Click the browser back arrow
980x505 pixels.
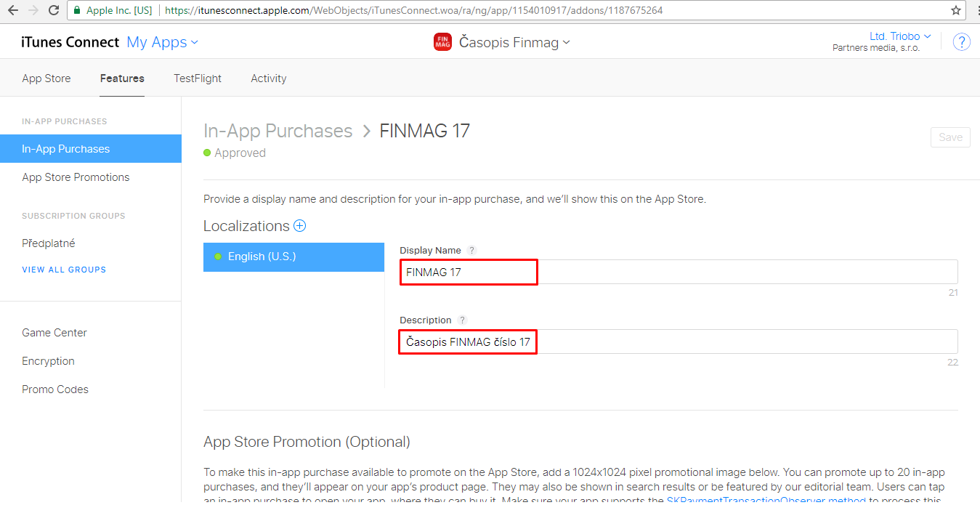(x=13, y=11)
